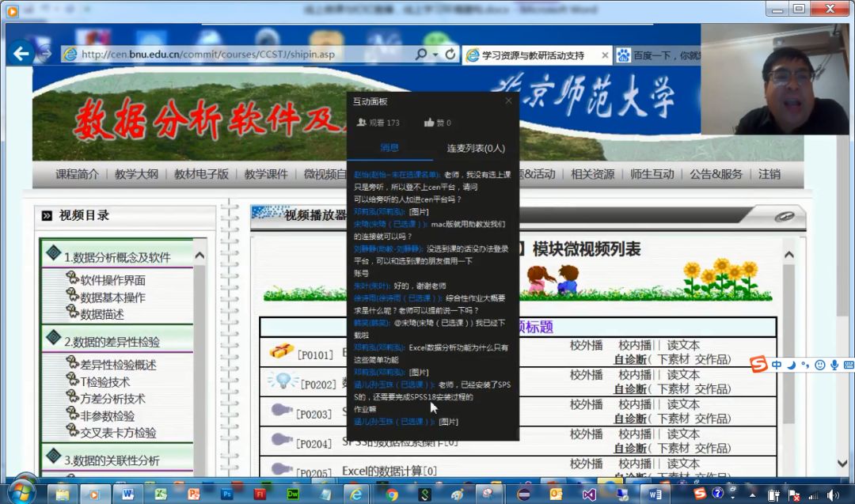Expand the 2.数据的差异性检验 section
This screenshot has width=855, height=504.
tap(112, 342)
